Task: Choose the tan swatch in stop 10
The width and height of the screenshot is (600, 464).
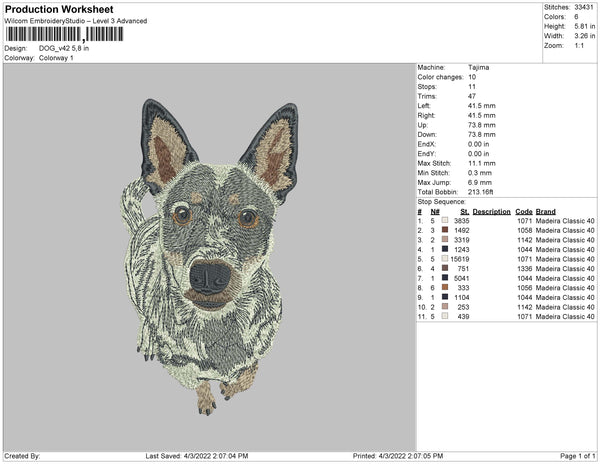Action: pos(445,306)
